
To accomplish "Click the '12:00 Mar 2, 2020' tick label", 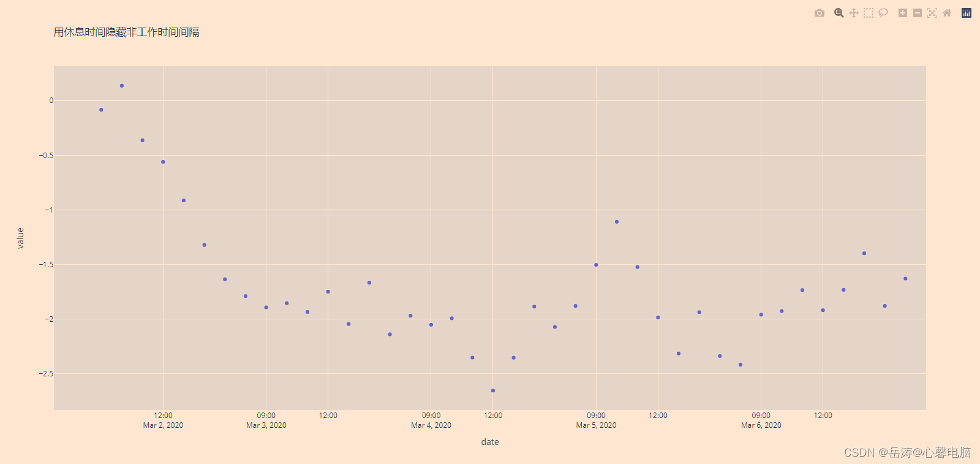I will pos(163,420).
